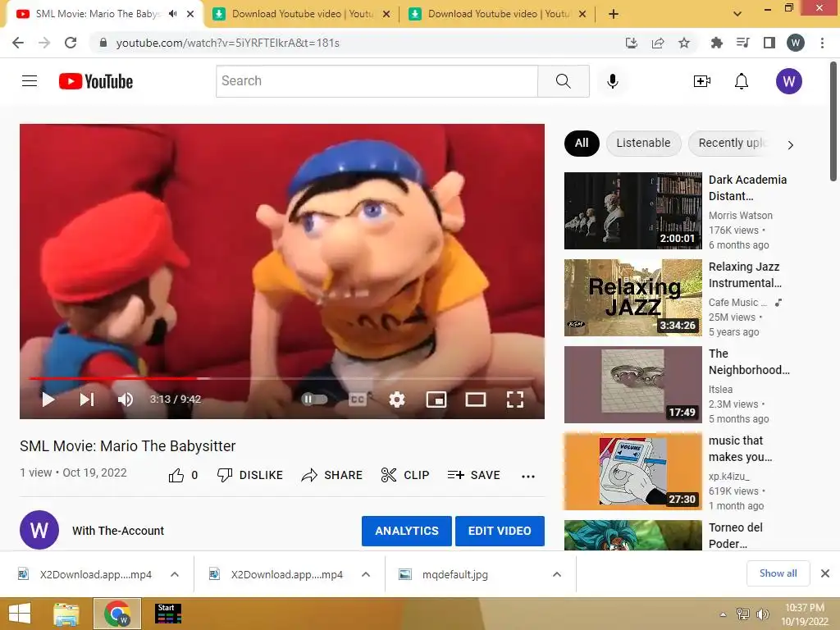The width and height of the screenshot is (840, 630).
Task: Click install app icon in address bar
Action: [x=632, y=43]
